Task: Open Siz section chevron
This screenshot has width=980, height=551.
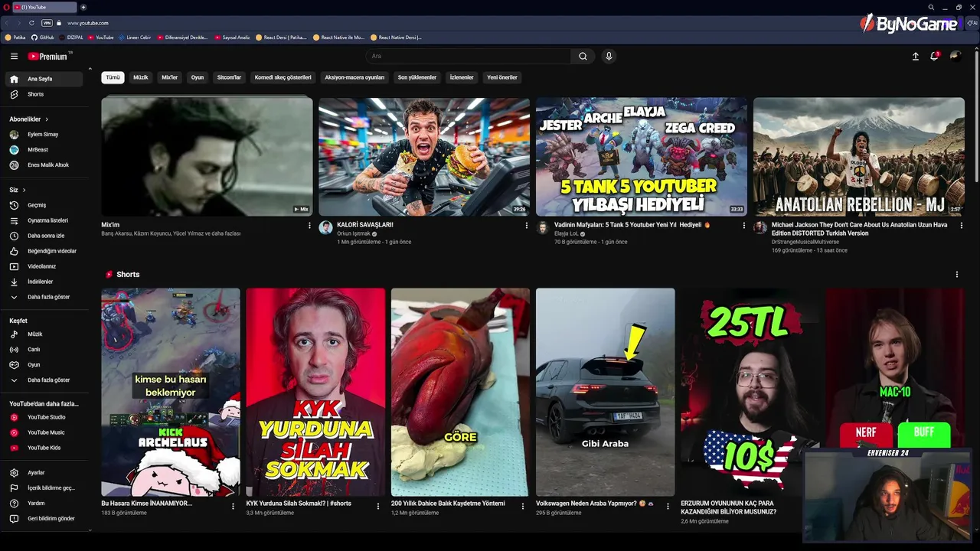Action: click(24, 190)
